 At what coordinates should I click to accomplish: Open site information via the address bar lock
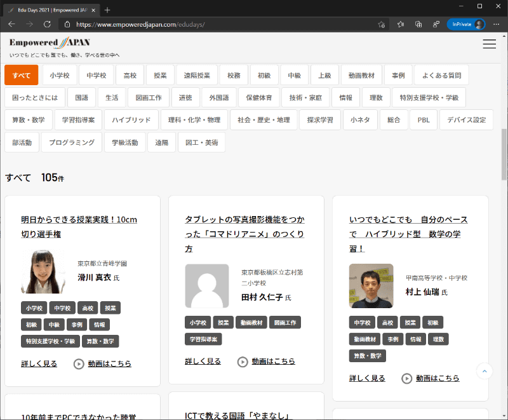(x=68, y=24)
